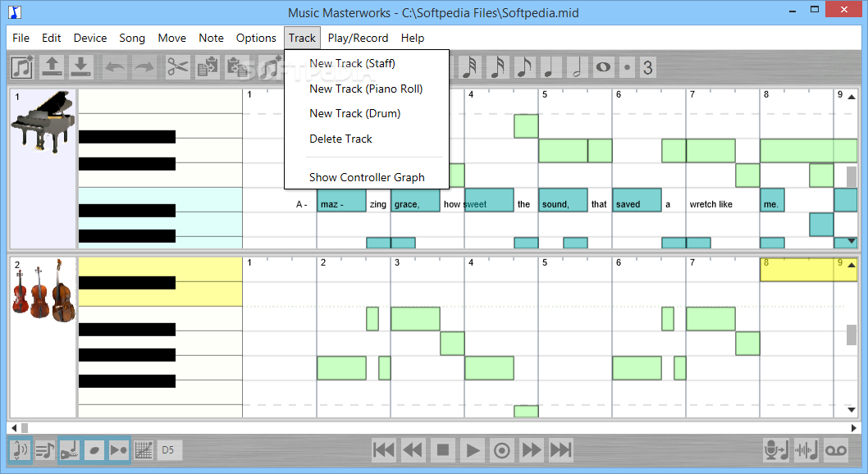Click the play button
Image resolution: width=868 pixels, height=474 pixels.
pos(473,450)
